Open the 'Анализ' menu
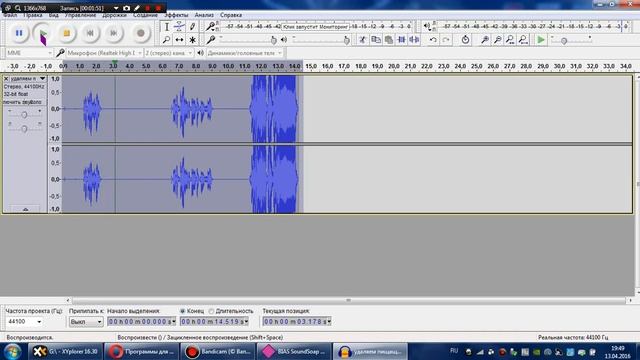640x360 pixels. point(204,15)
